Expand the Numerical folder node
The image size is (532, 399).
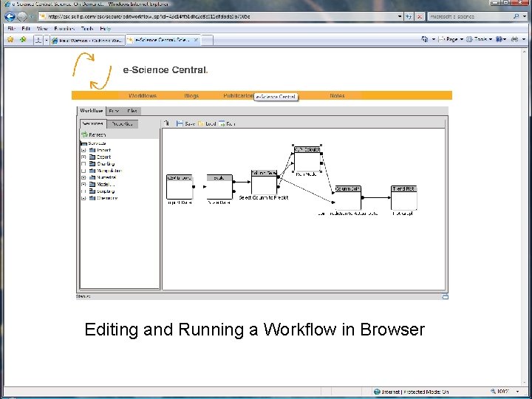coord(83,177)
